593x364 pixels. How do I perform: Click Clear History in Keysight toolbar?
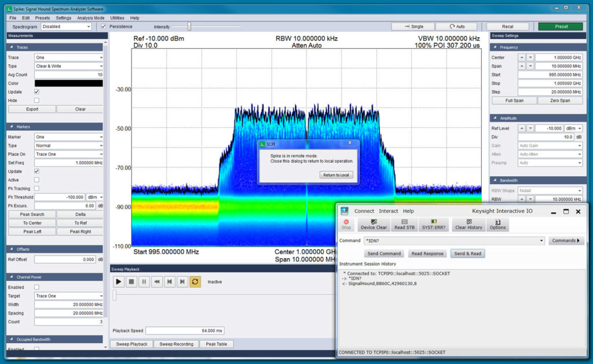coord(469,225)
